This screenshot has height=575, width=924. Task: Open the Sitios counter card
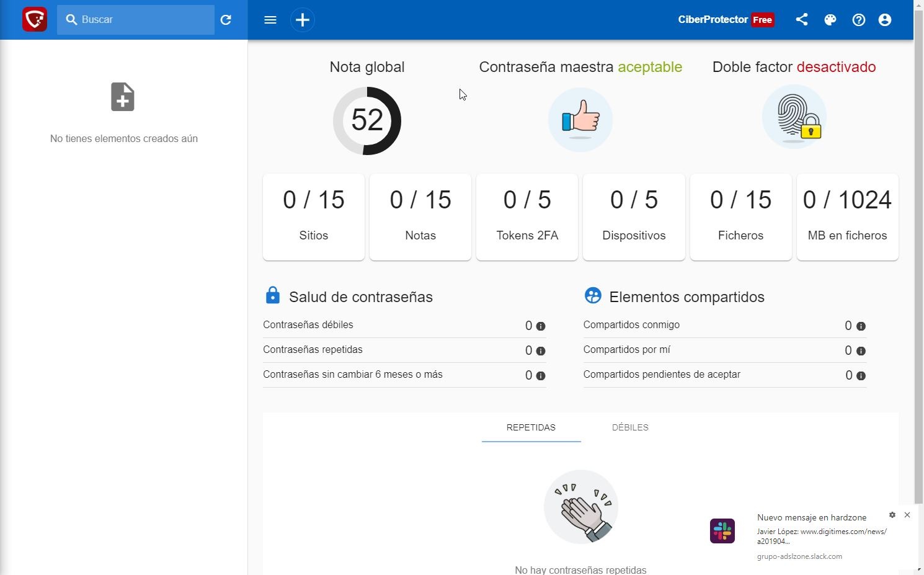point(314,216)
